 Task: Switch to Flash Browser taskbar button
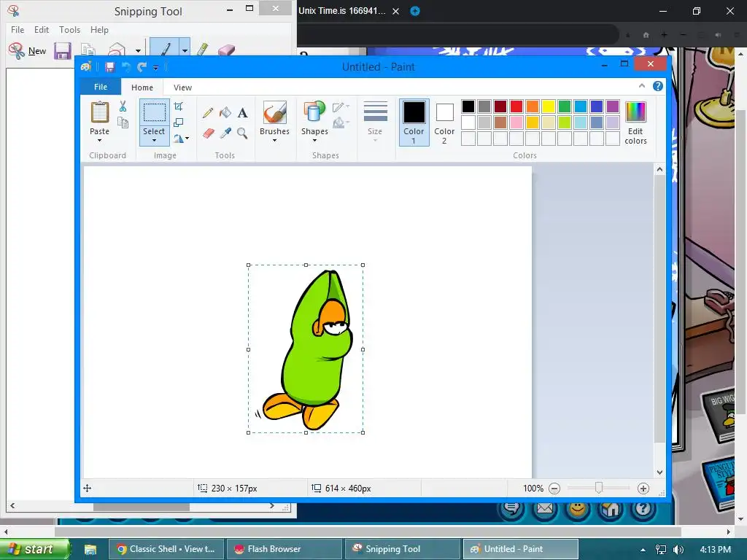284,549
